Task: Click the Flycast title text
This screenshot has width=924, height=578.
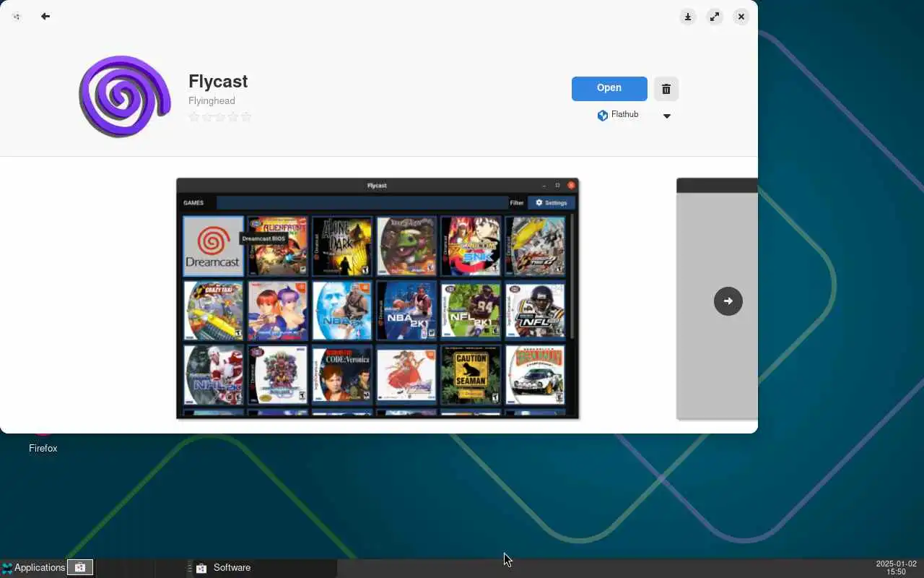Action: point(218,82)
